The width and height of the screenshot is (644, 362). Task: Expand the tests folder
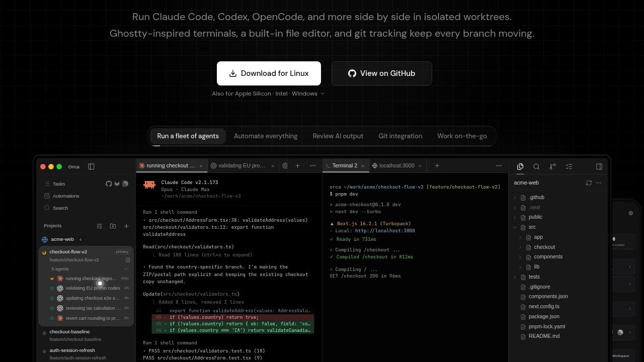click(x=558, y=277)
